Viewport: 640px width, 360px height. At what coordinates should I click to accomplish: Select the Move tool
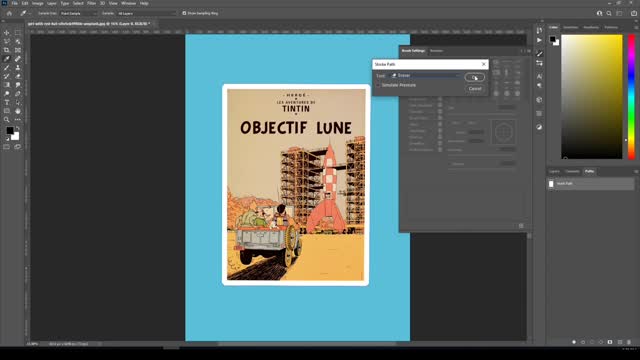pos(7,33)
